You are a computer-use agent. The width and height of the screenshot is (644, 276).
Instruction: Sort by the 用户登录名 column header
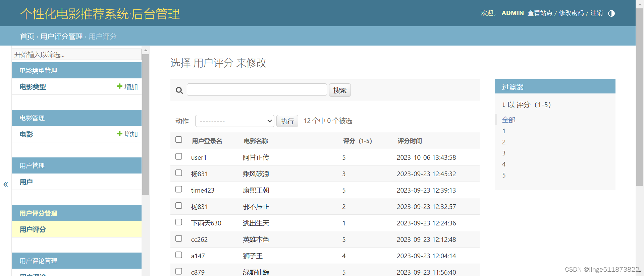pos(207,141)
